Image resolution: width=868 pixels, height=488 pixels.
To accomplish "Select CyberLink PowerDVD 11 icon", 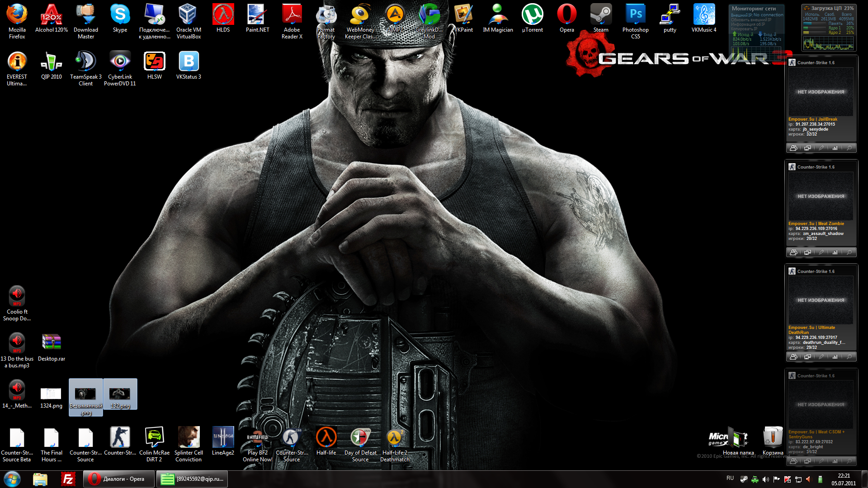I will pos(120,69).
